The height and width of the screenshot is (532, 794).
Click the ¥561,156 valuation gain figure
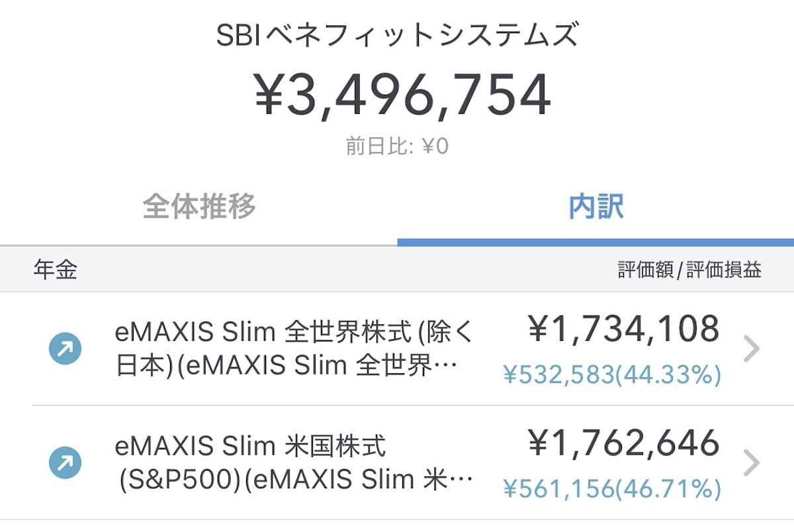tap(559, 489)
